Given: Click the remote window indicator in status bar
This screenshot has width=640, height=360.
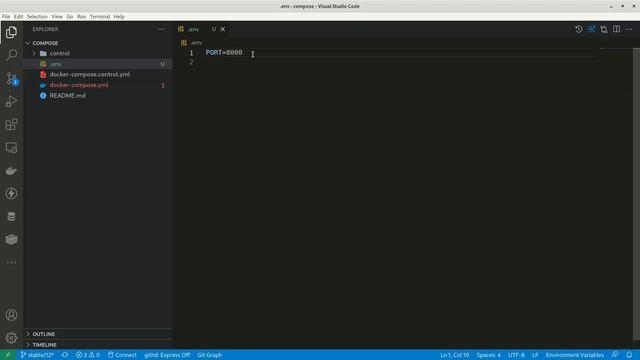Looking at the screenshot, I should 8,355.
